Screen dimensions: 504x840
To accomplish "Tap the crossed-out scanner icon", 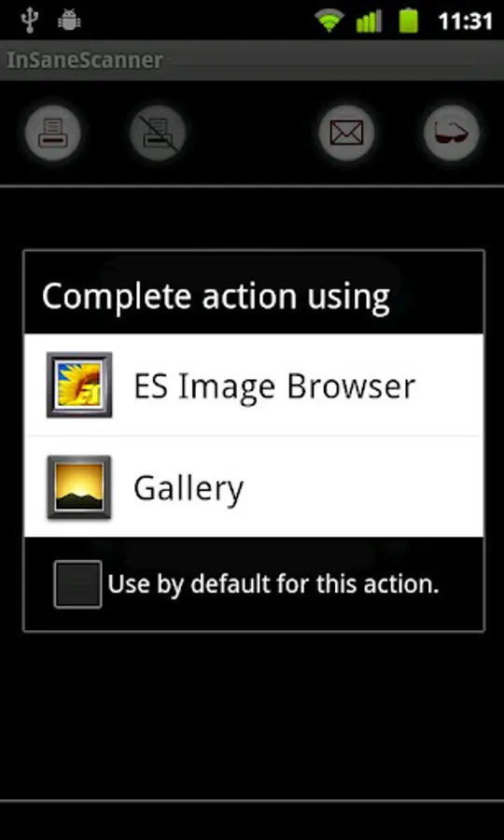I will coord(158,133).
